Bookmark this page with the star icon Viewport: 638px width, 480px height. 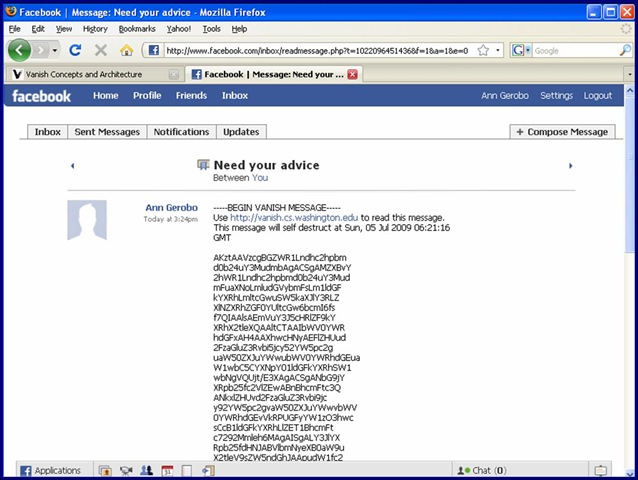click(483, 50)
